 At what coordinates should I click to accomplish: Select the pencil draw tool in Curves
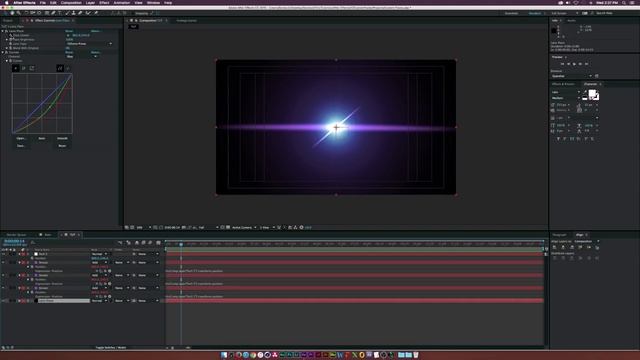(68, 68)
